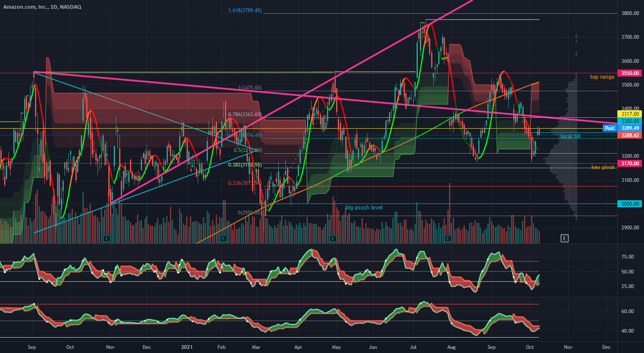The width and height of the screenshot is (644, 353).
Task: Click the Feb label on time axis
Action: click(x=222, y=347)
